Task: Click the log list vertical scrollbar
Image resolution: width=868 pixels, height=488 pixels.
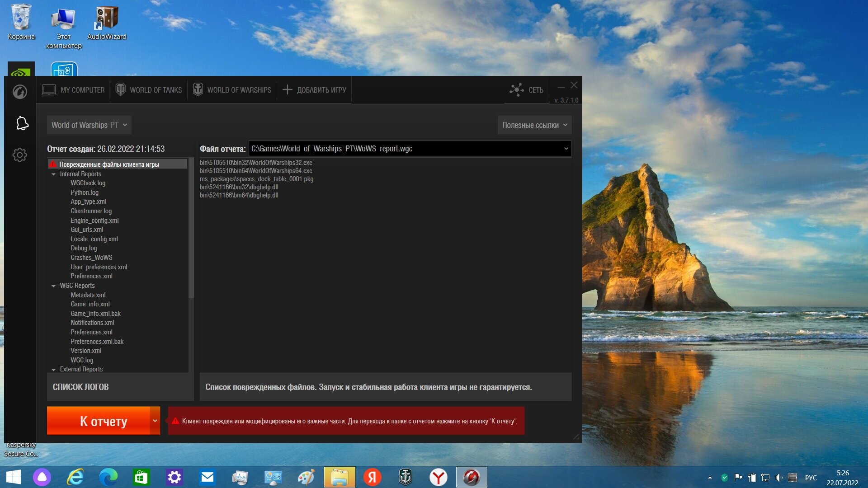Action: click(191, 228)
